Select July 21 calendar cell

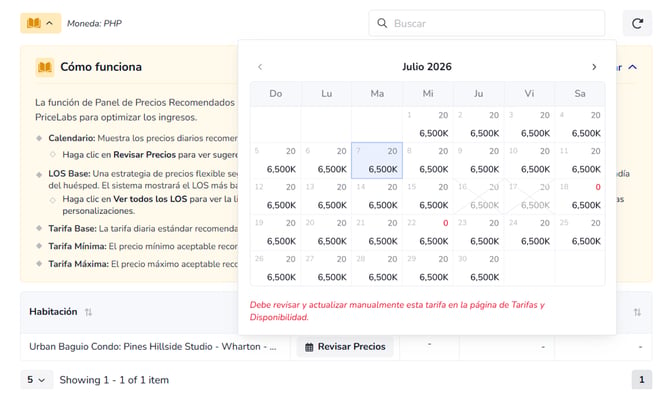pyautogui.click(x=377, y=232)
